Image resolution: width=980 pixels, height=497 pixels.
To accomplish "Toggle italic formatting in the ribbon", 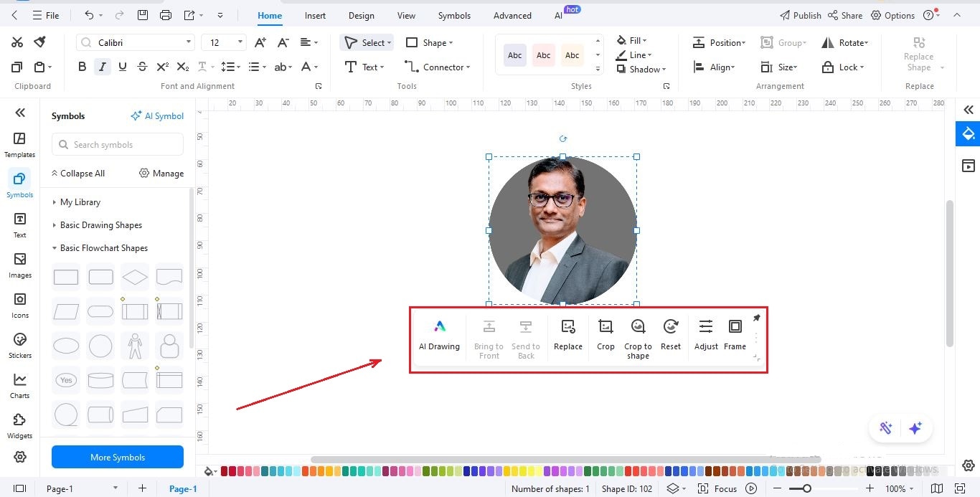I will (x=102, y=66).
